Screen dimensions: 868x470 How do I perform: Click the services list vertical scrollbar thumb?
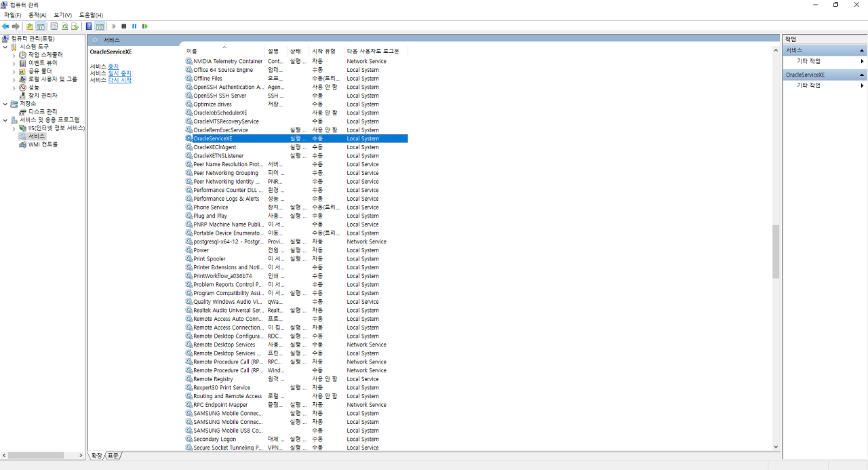point(776,252)
